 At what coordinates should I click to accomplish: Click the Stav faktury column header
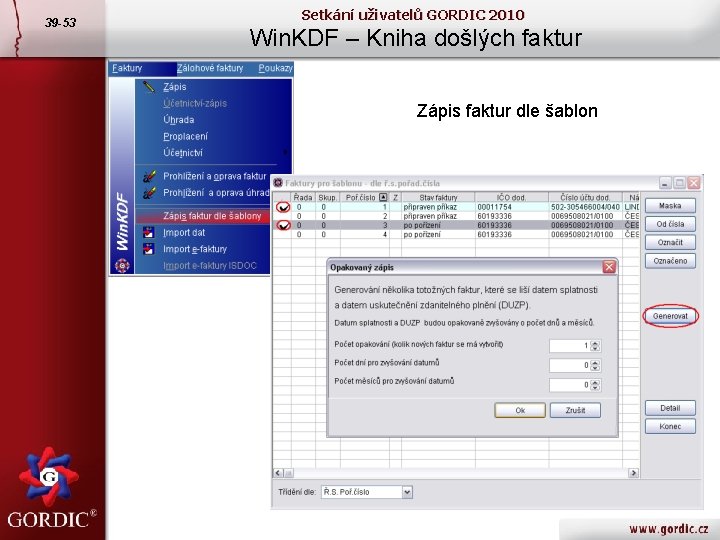438,197
